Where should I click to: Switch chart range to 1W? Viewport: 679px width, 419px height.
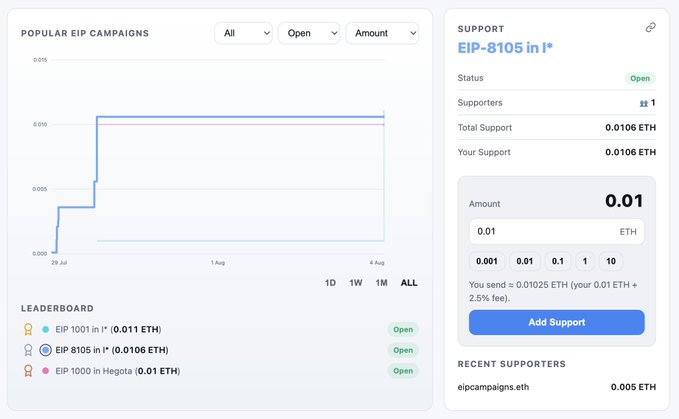[356, 283]
